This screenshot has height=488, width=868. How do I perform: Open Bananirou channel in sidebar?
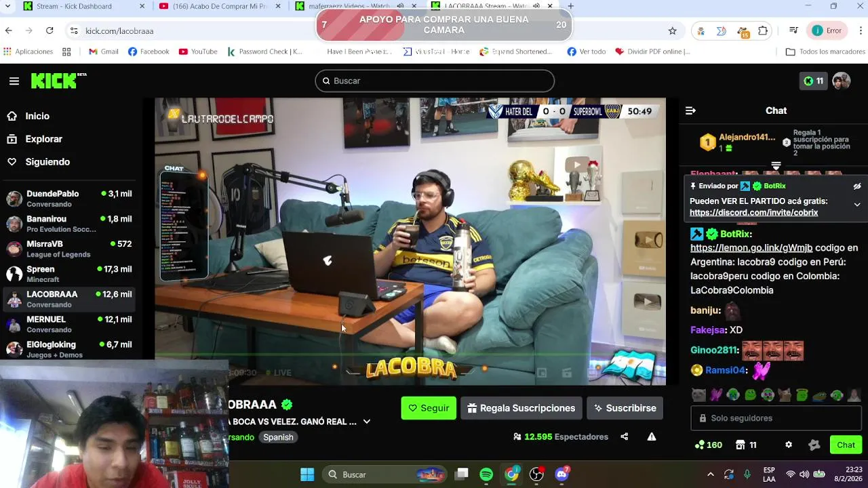69,224
